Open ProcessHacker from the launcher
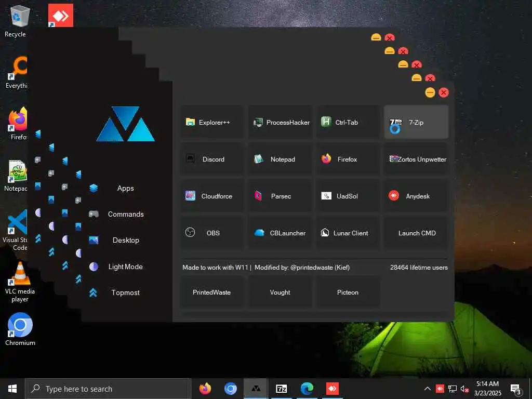This screenshot has width=532, height=399. (280, 122)
